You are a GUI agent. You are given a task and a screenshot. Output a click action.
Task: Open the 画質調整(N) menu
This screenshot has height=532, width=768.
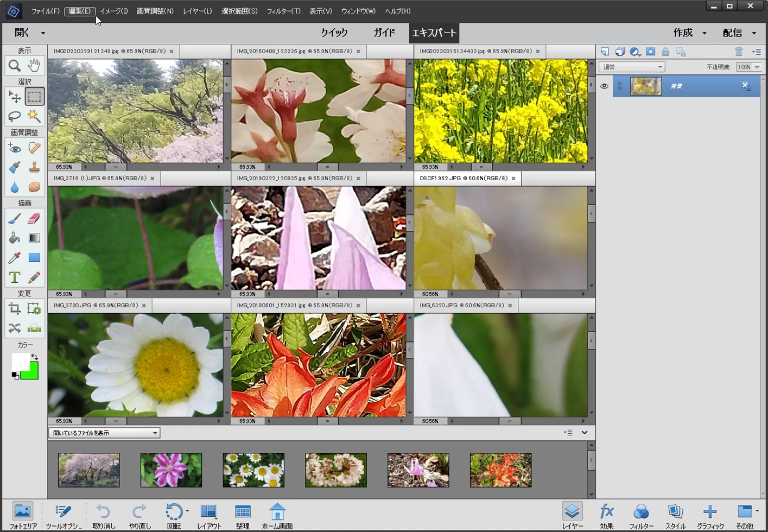155,11
